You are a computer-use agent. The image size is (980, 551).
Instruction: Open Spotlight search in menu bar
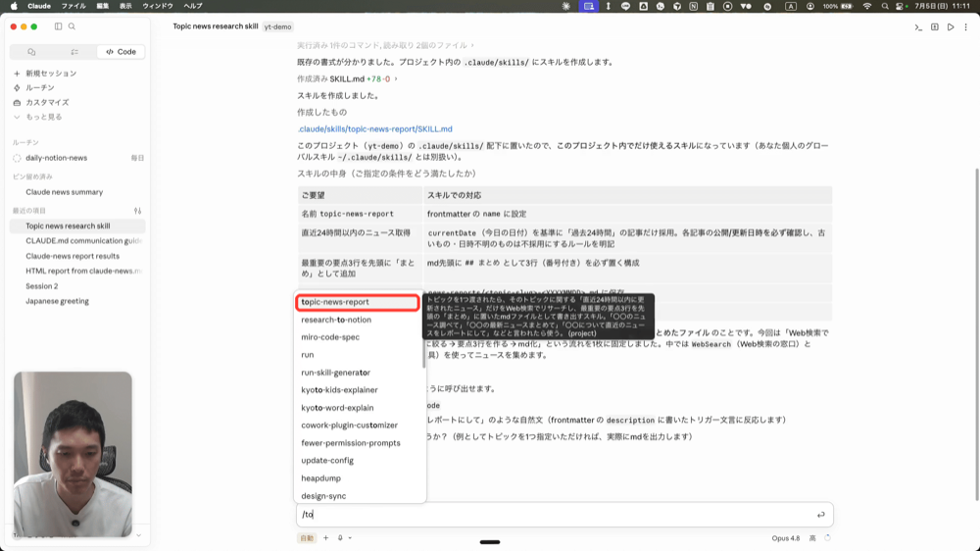884,6
